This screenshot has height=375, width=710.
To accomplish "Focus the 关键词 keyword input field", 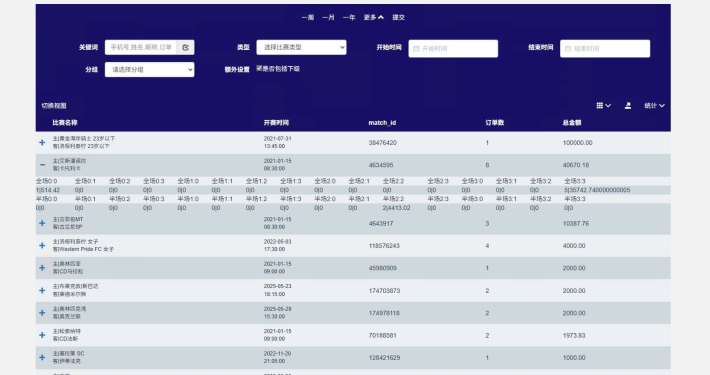I will (141, 47).
